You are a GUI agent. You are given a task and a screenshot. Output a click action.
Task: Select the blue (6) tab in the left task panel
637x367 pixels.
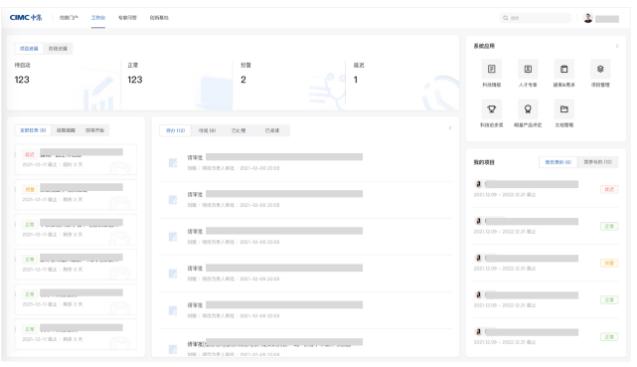click(33, 130)
